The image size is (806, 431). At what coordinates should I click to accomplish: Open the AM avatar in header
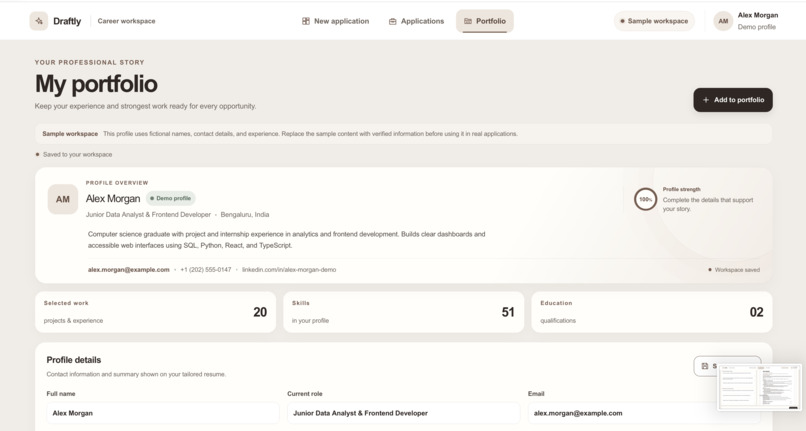pyautogui.click(x=723, y=21)
